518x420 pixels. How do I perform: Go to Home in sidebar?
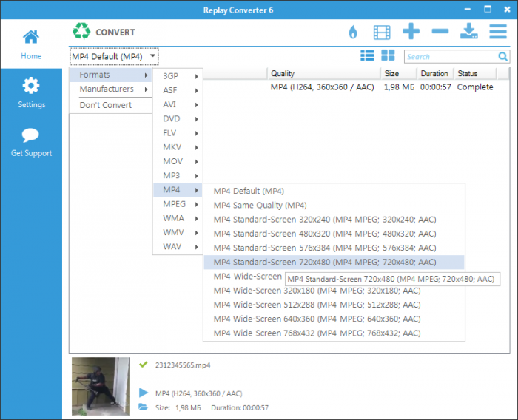(31, 44)
